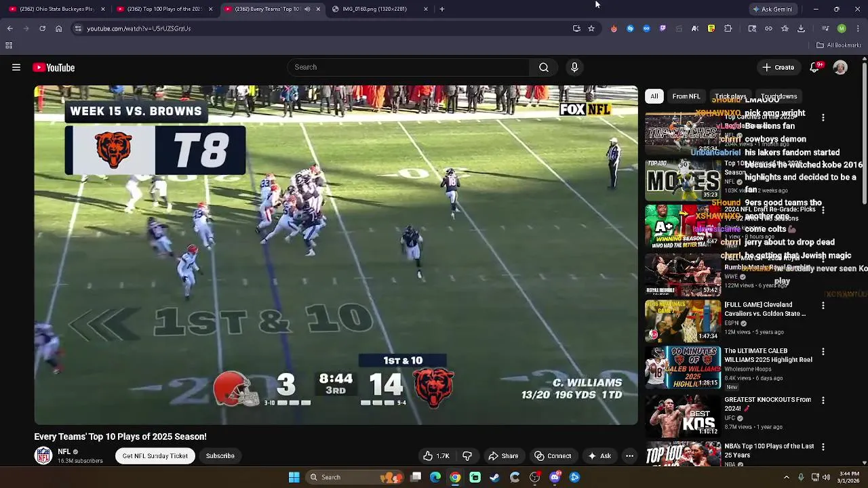Open the Top 100 Moves thumbnail

tap(683, 180)
